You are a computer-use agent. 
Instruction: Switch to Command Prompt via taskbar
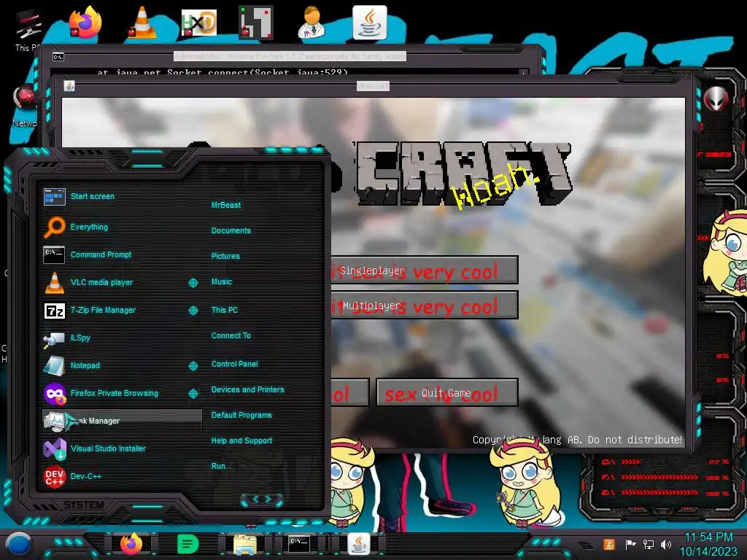(x=299, y=543)
